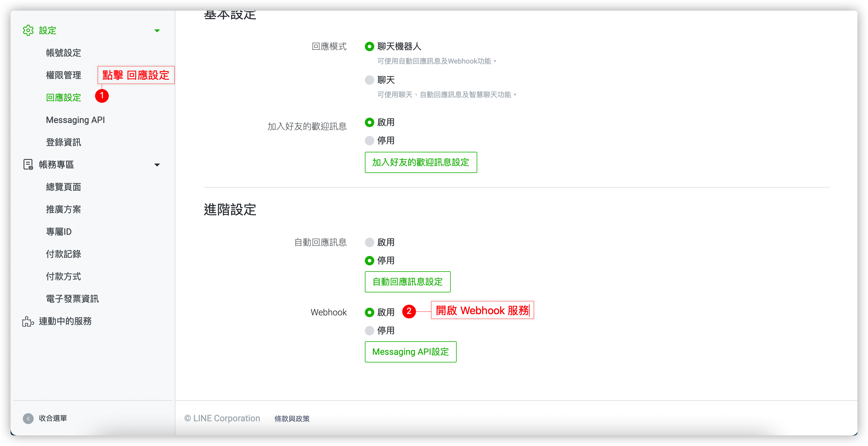Select 聊天機器人 response mode radio button
Image resolution: width=868 pixels, height=446 pixels.
(369, 46)
